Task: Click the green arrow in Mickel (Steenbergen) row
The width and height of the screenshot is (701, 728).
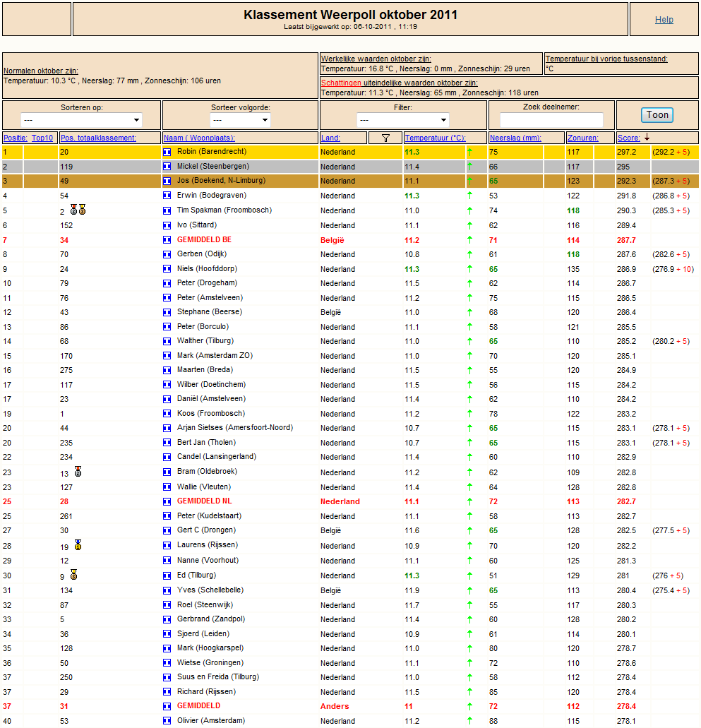Action: coord(470,166)
